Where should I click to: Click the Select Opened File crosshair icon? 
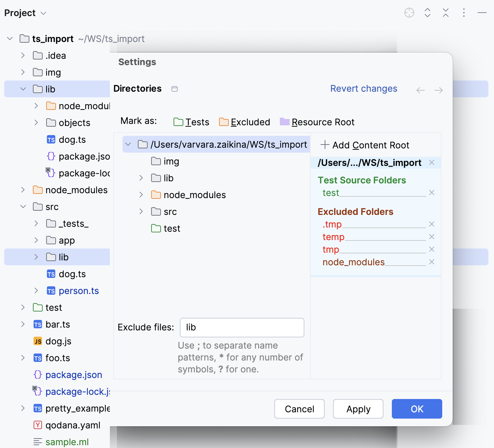[409, 13]
